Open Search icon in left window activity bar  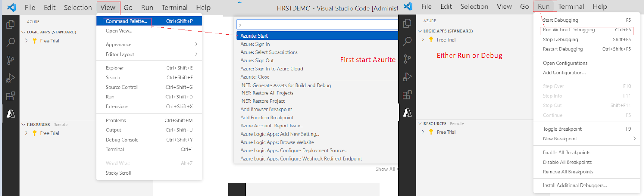point(10,42)
